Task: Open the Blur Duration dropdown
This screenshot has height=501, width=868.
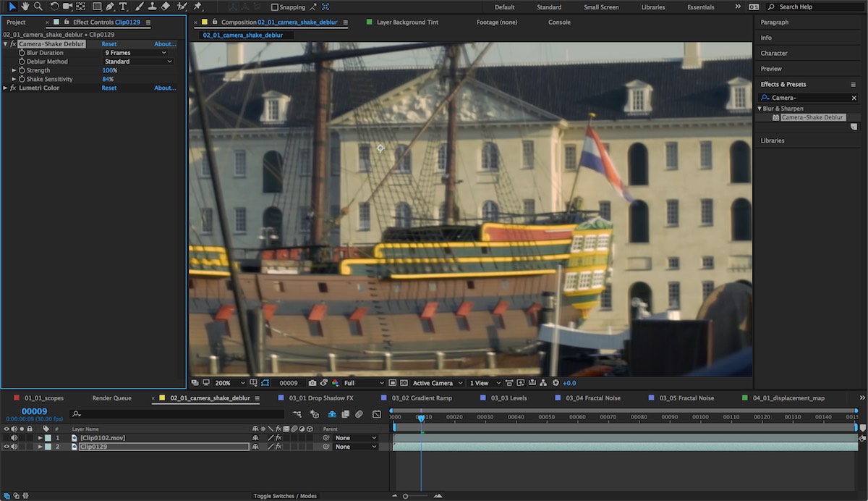Action: coord(136,53)
